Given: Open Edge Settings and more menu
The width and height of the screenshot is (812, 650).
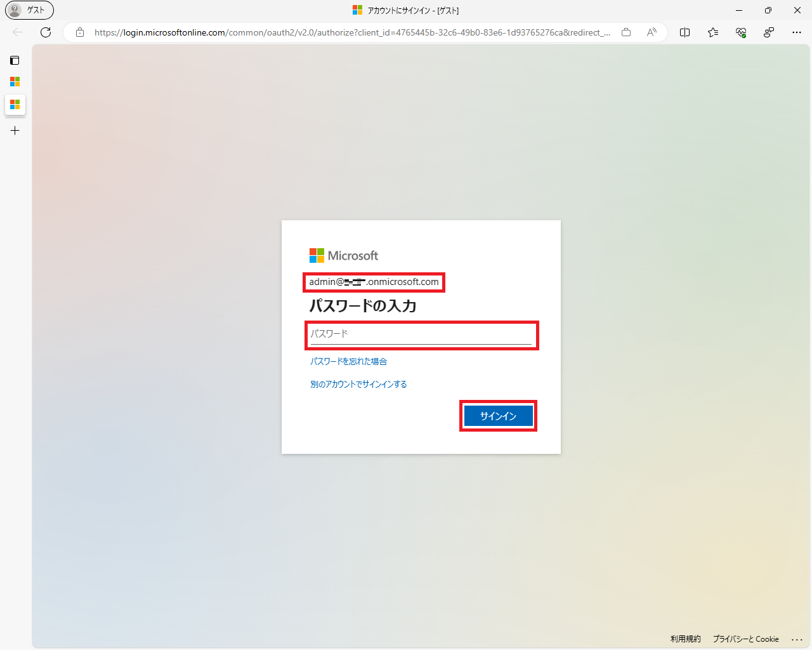Looking at the screenshot, I should tap(797, 32).
